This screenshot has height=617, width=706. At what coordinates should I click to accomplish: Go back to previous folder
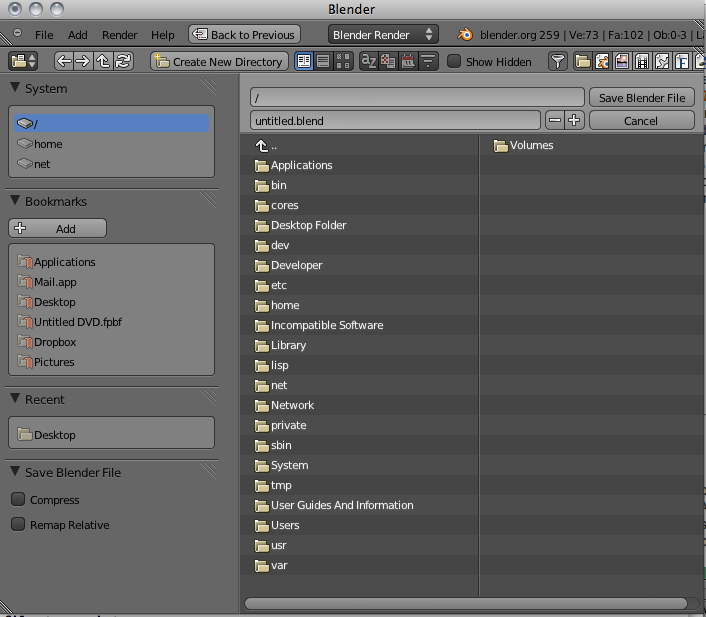64,61
